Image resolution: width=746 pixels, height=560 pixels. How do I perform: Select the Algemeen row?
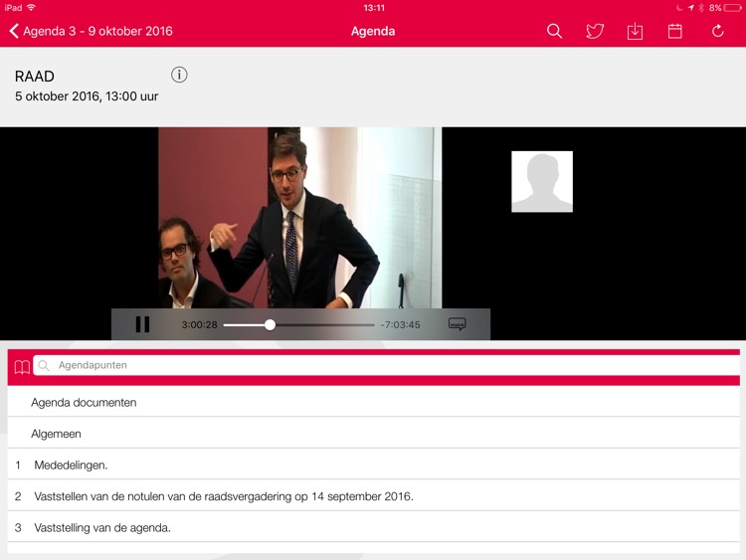(373, 434)
